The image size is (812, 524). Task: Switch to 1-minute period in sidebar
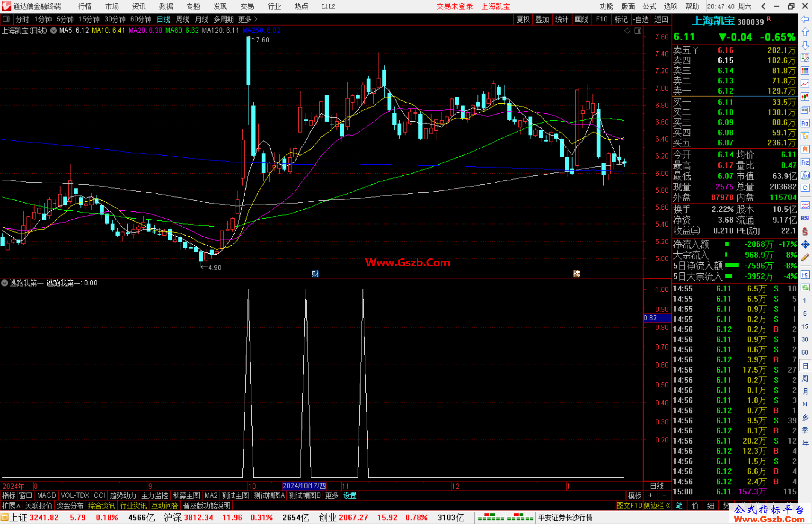pos(804,301)
